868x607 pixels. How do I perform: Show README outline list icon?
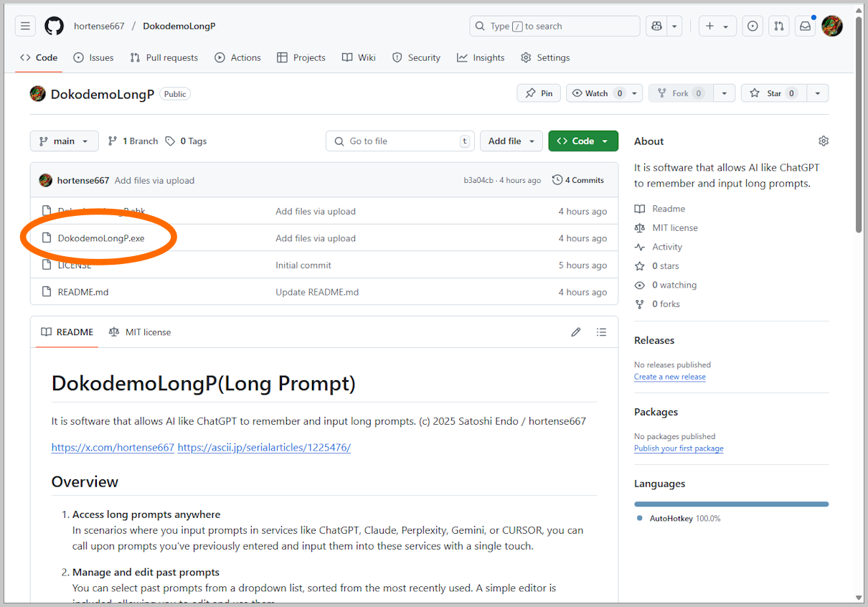tap(602, 332)
